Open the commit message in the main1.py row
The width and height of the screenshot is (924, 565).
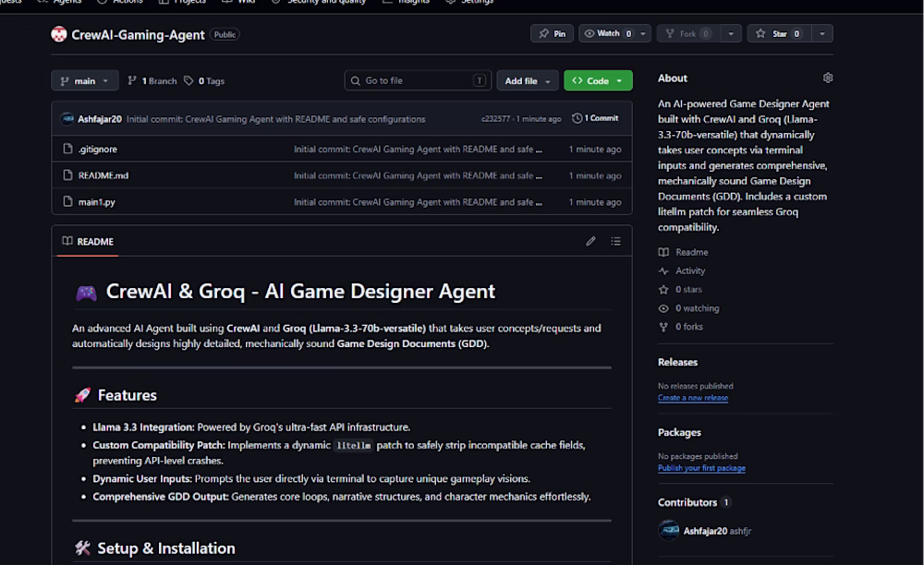[x=418, y=202]
